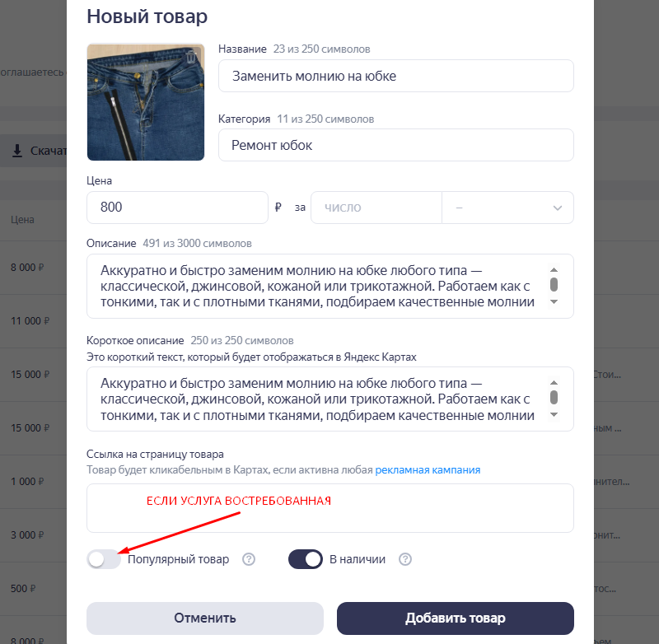
Task: Open help icon next to 'В наличии'
Action: 404,559
